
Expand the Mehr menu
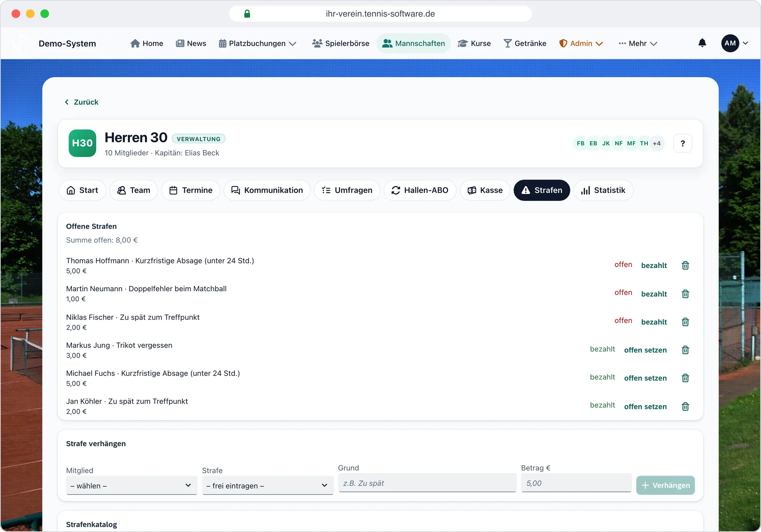coord(638,43)
